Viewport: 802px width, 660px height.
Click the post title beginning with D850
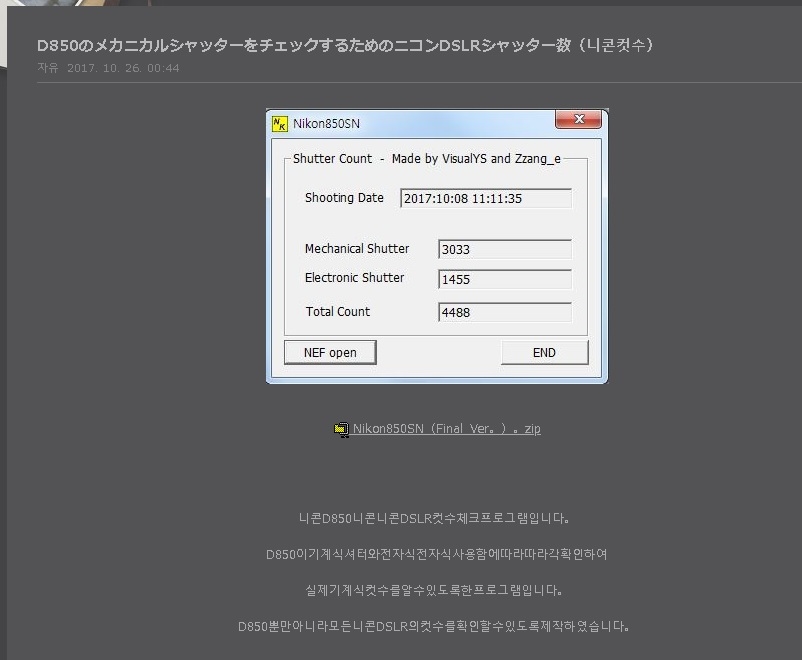click(345, 46)
